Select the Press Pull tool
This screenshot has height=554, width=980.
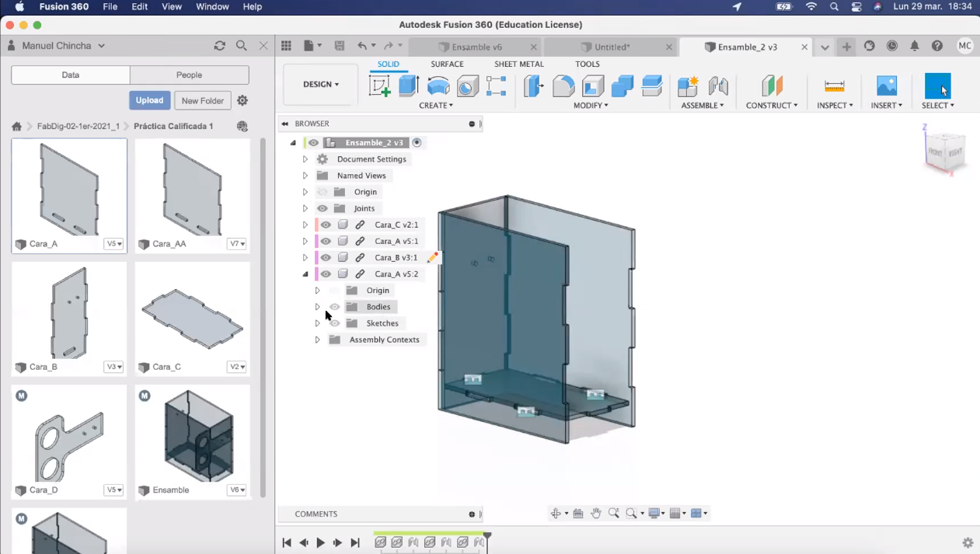(x=534, y=85)
